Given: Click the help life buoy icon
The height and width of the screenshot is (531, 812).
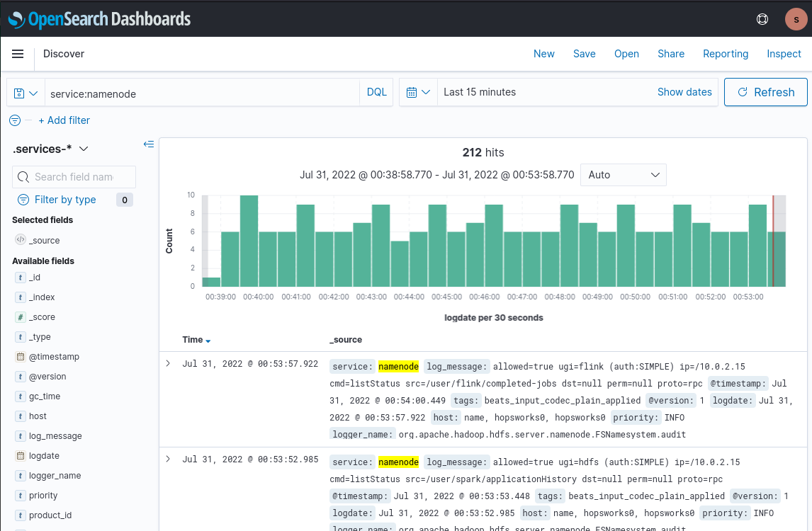Looking at the screenshot, I should point(762,19).
